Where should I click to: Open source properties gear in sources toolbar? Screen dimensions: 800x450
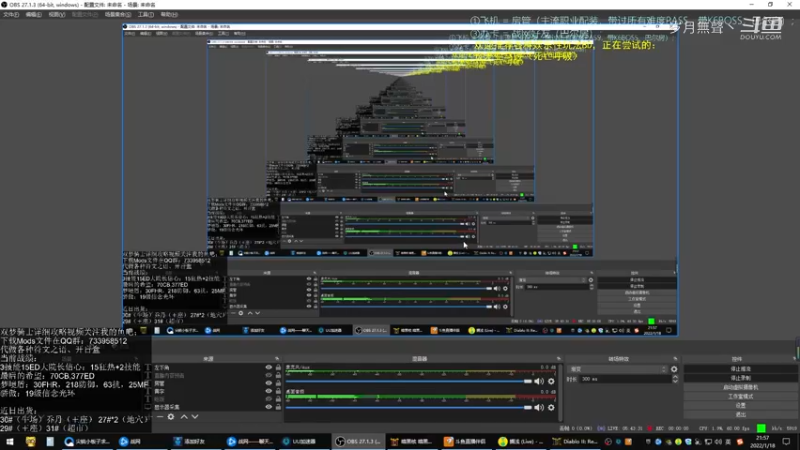(x=171, y=417)
